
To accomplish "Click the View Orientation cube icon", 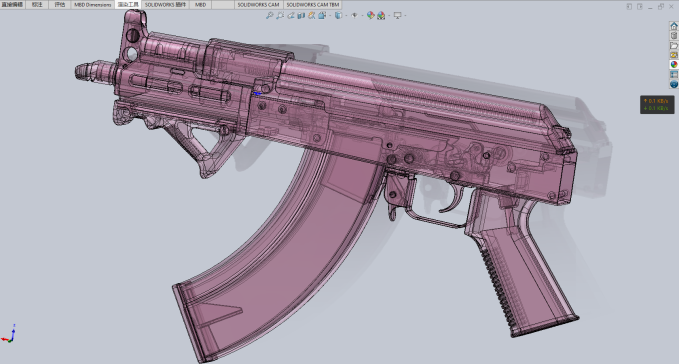I will click(x=322, y=16).
